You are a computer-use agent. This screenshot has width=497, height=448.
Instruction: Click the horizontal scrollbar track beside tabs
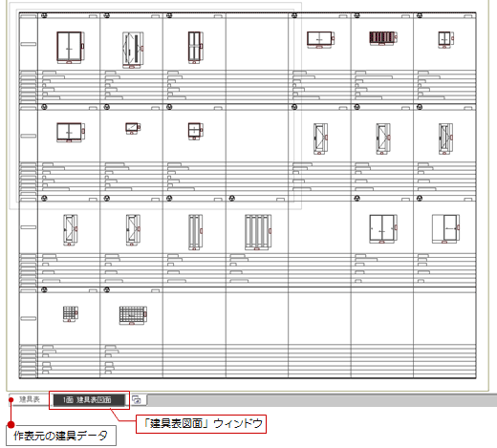[x=322, y=400]
